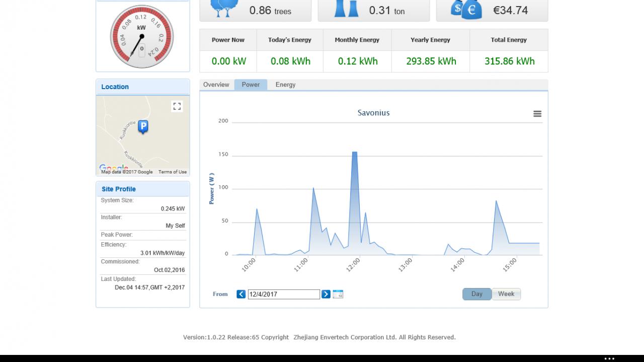Screen dimensions: 644x362
Task: Open the calendar date picker icon
Action: click(338, 294)
